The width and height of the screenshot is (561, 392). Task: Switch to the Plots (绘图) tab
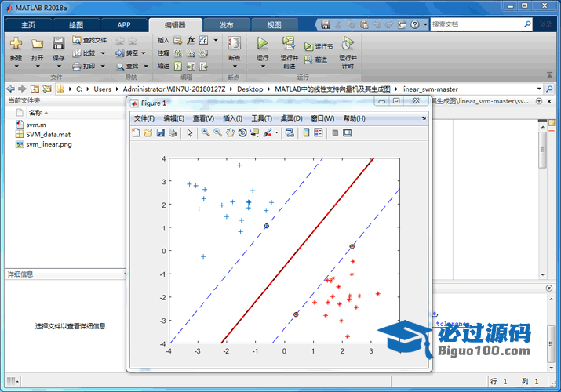tap(76, 25)
